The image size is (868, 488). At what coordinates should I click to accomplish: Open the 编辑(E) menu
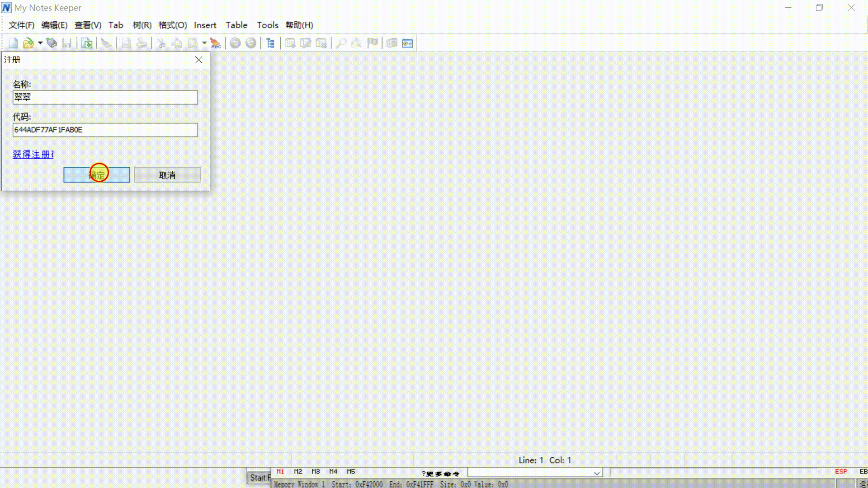click(54, 25)
